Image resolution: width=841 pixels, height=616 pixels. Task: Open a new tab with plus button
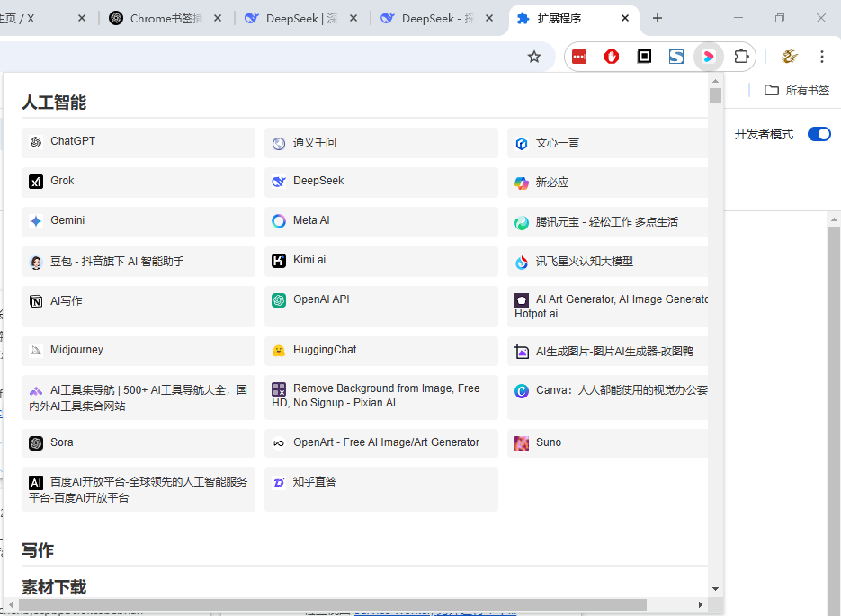pos(657,18)
